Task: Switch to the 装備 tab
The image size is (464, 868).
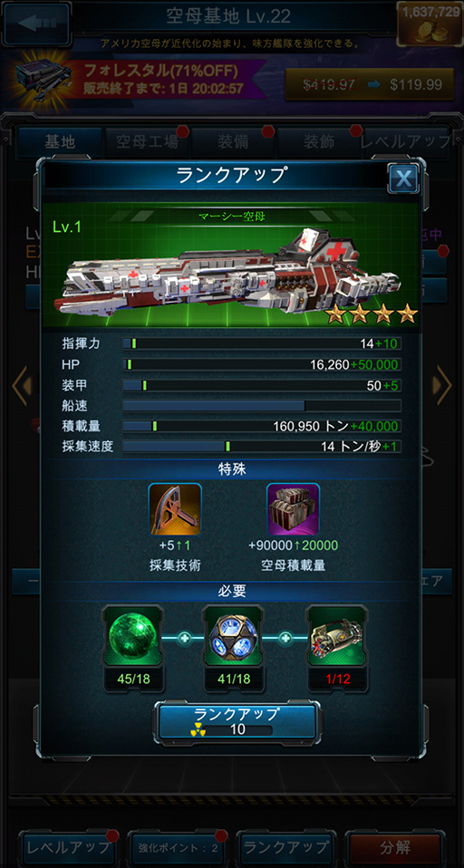Action: click(233, 143)
